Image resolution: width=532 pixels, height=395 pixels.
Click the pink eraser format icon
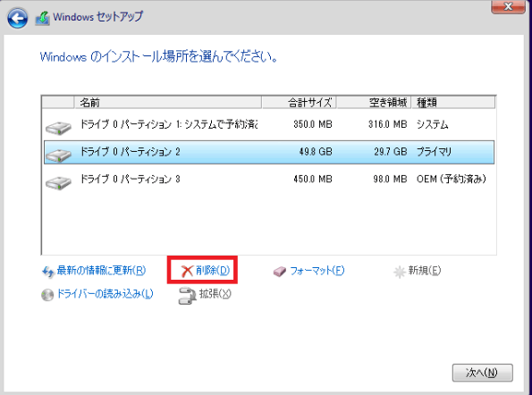(280, 272)
